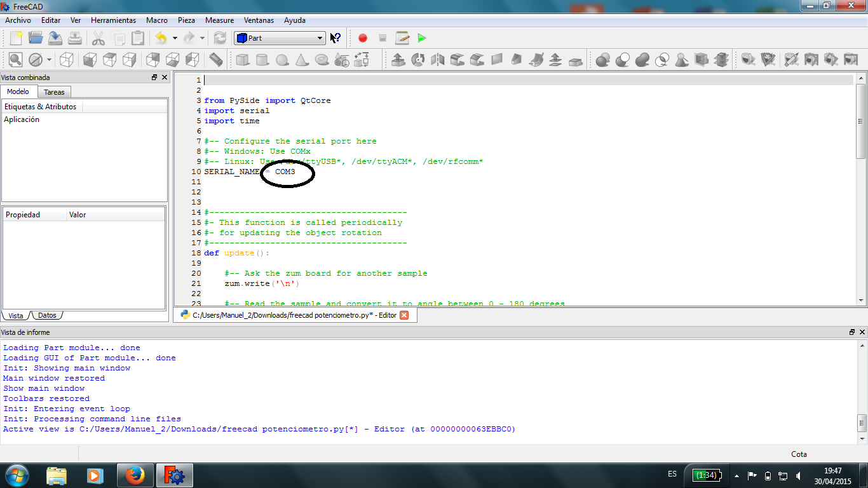Open the draw style dropdown arrow
868x488 pixels.
tap(49, 60)
